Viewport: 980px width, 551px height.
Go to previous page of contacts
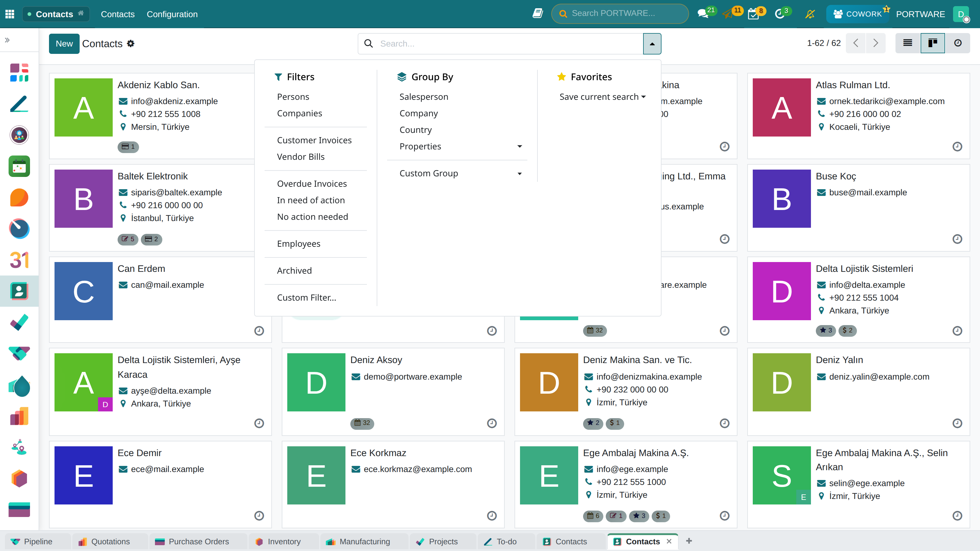[x=856, y=43]
